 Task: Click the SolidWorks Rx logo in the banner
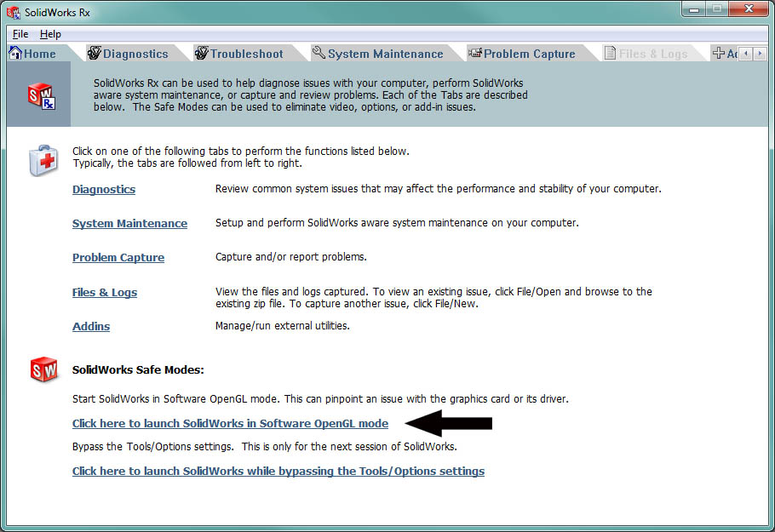(x=42, y=96)
